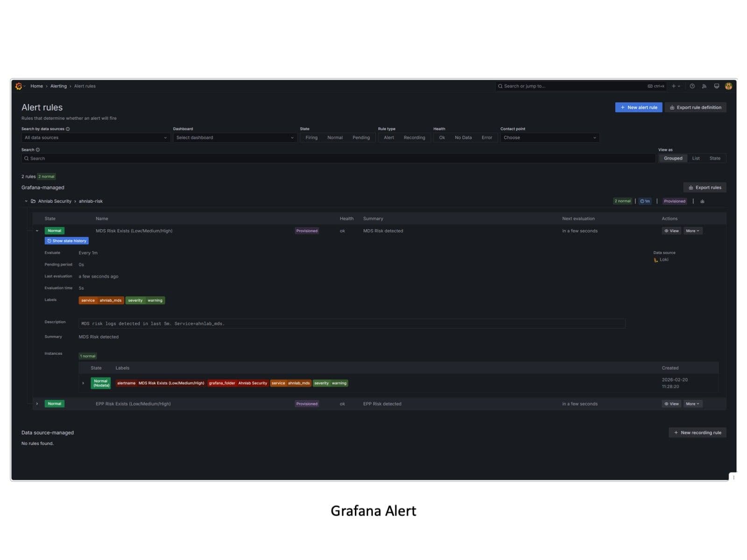
Task: Open the All data sources dropdown
Action: click(x=95, y=138)
